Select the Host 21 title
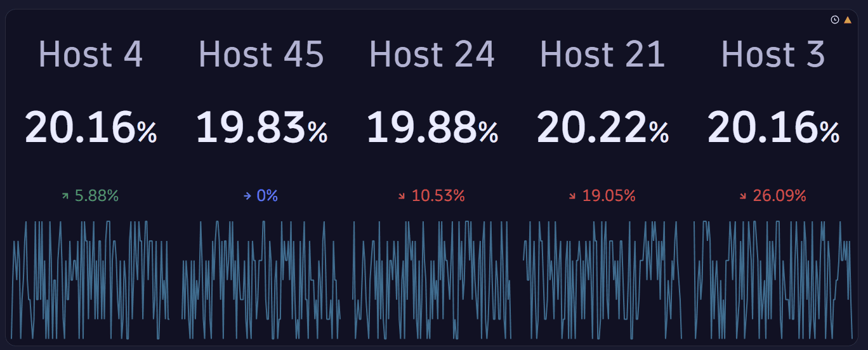The width and height of the screenshot is (868, 350). click(602, 55)
